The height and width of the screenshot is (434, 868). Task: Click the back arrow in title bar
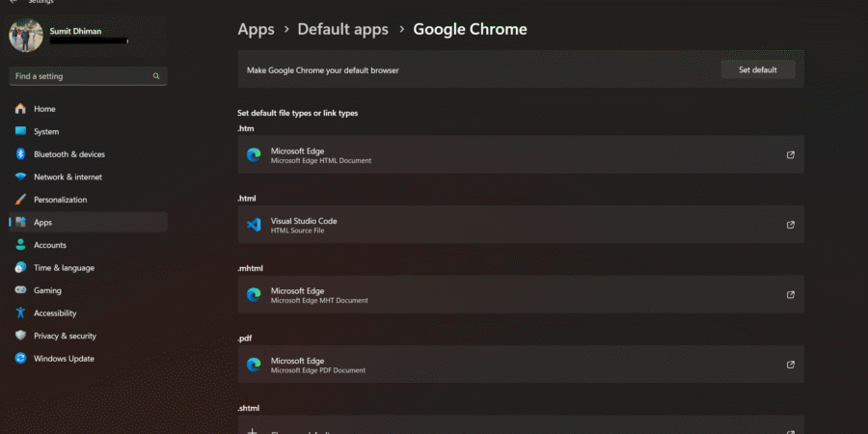(14, 2)
